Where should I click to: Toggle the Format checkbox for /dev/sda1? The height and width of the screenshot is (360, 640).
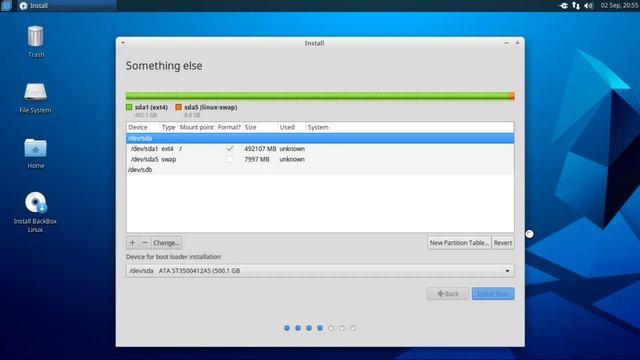[230, 149]
